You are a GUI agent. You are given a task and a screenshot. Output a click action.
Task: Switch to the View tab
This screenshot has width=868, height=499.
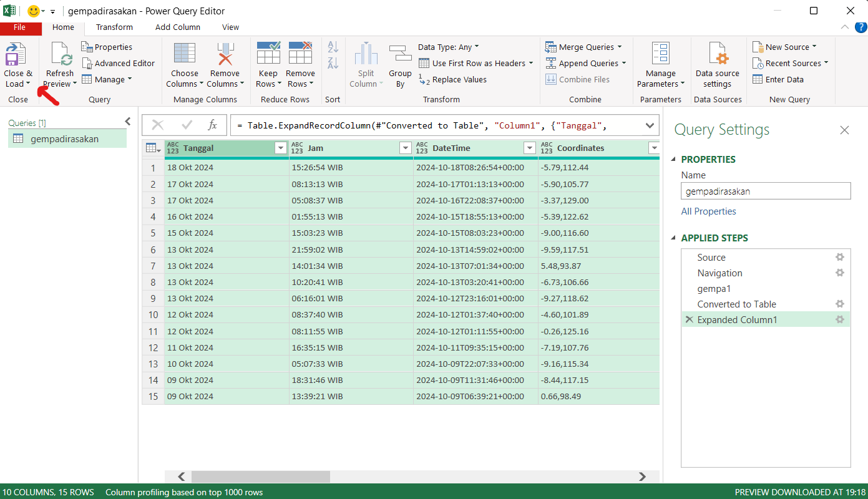pos(230,27)
